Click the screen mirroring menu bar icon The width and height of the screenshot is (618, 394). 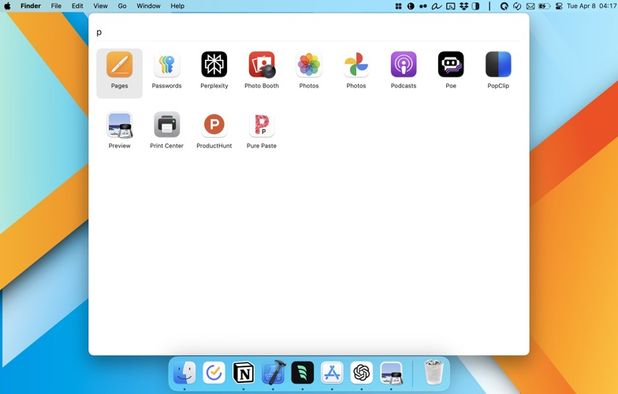450,6
